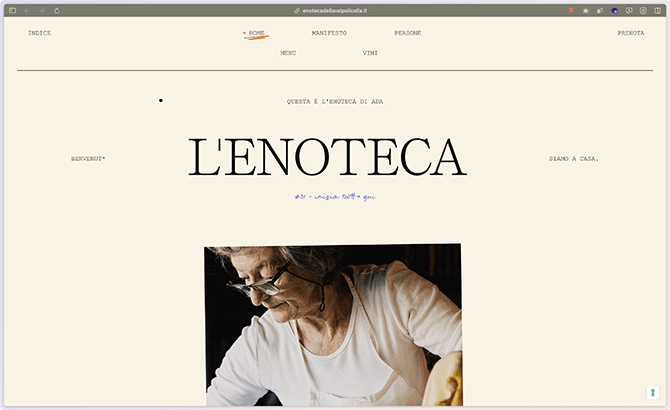Click the green up-arrow scroll-to-top button
The image size is (670, 410).
click(652, 392)
